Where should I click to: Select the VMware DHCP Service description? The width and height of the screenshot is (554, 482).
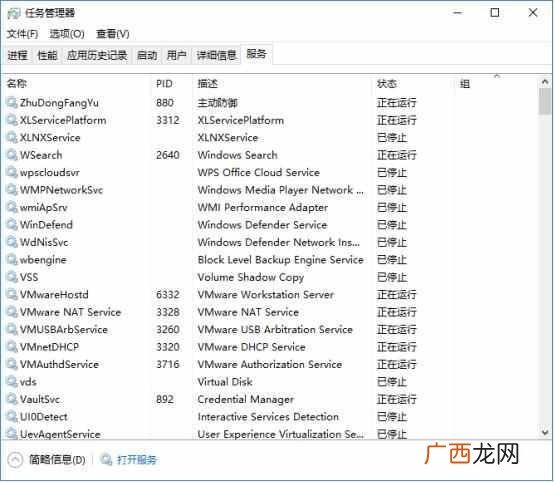251,347
